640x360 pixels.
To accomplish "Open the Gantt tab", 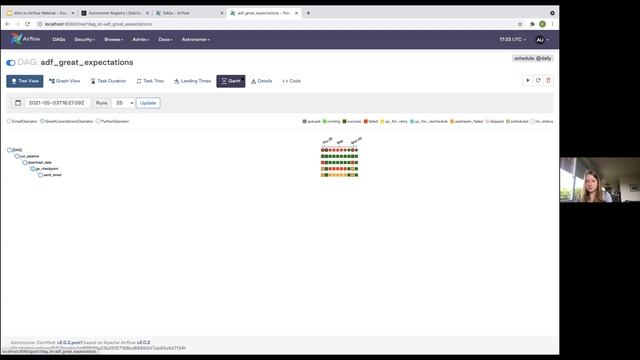I will click(231, 81).
